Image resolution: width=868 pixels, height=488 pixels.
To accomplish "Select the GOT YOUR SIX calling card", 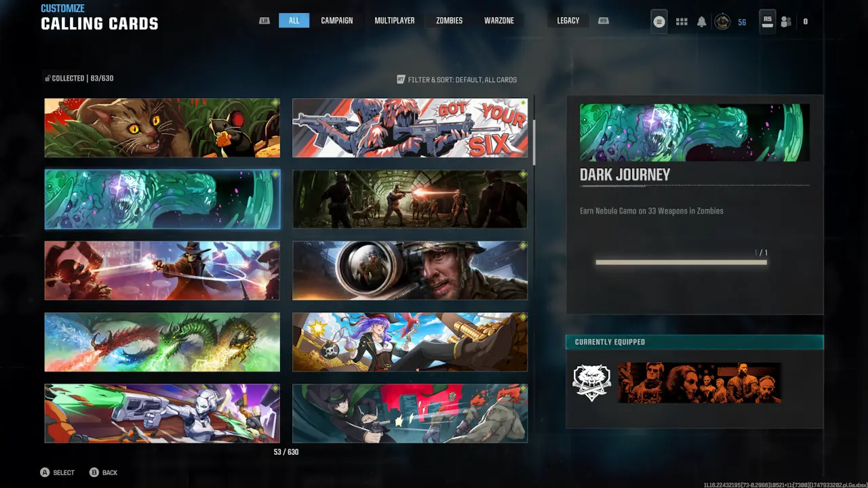I will point(410,128).
